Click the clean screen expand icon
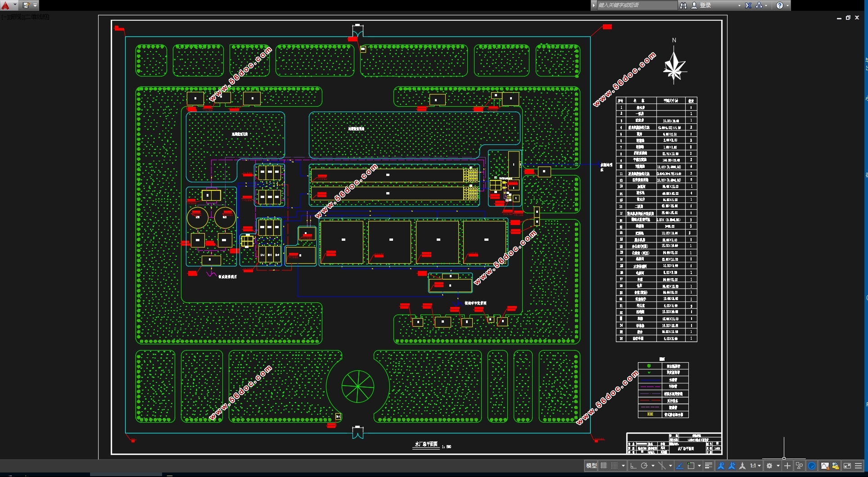 (x=847, y=466)
